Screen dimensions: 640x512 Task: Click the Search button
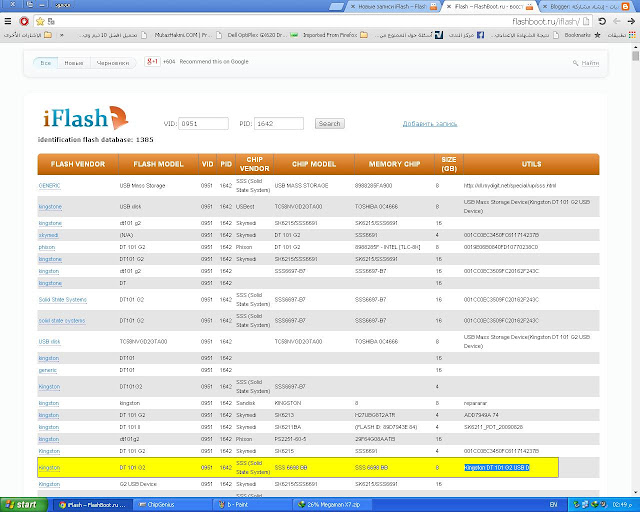coord(329,123)
